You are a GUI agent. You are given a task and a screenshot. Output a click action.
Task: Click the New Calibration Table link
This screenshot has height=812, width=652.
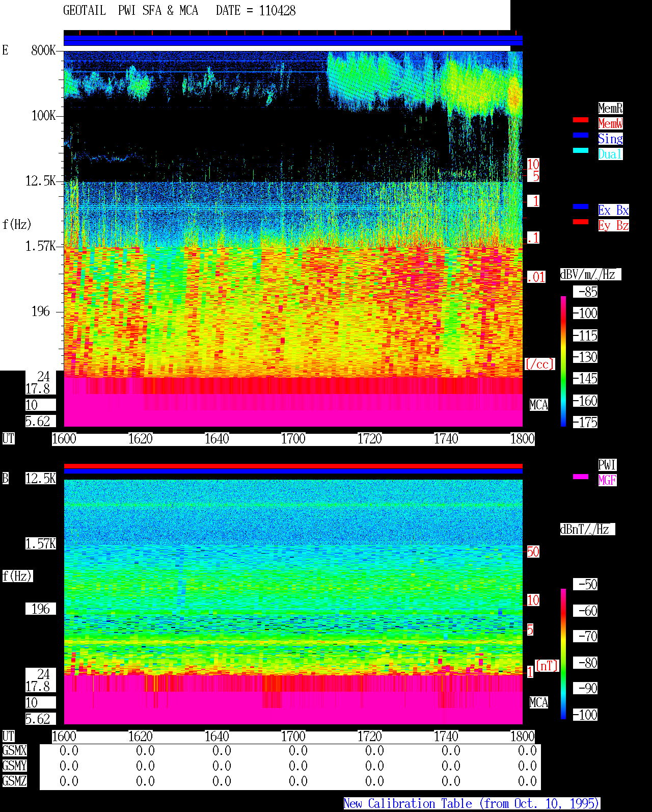point(472,803)
